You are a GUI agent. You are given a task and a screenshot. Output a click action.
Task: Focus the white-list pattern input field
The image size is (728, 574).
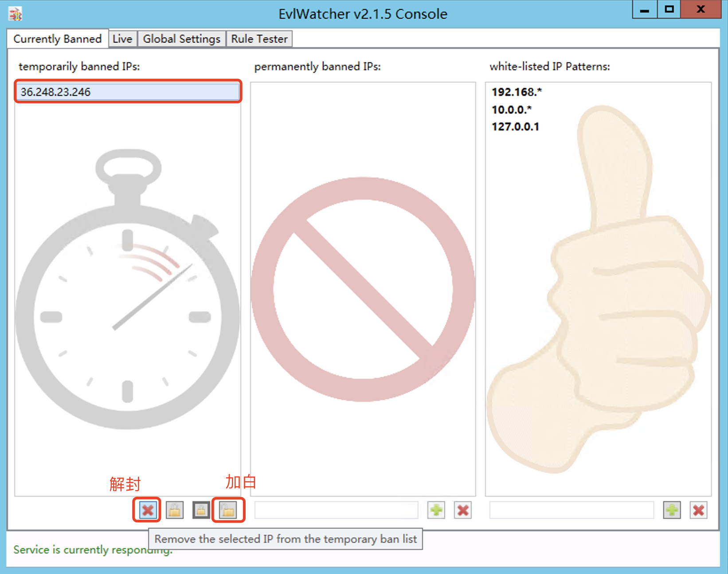point(571,510)
